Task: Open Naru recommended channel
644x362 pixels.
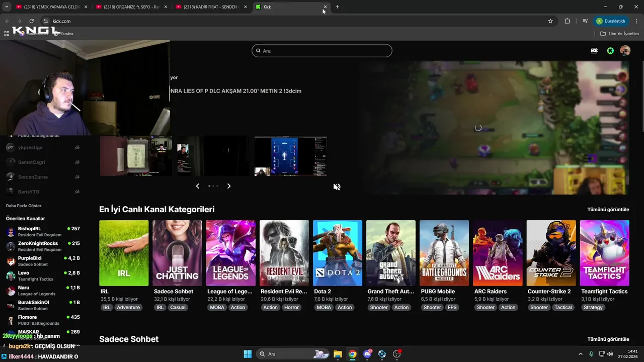Action: pos(43,291)
